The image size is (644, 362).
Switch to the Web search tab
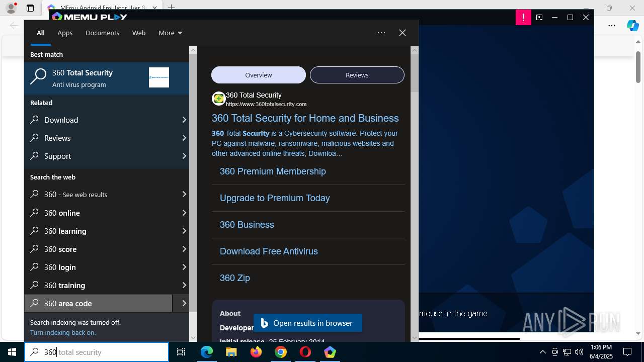pos(139,33)
